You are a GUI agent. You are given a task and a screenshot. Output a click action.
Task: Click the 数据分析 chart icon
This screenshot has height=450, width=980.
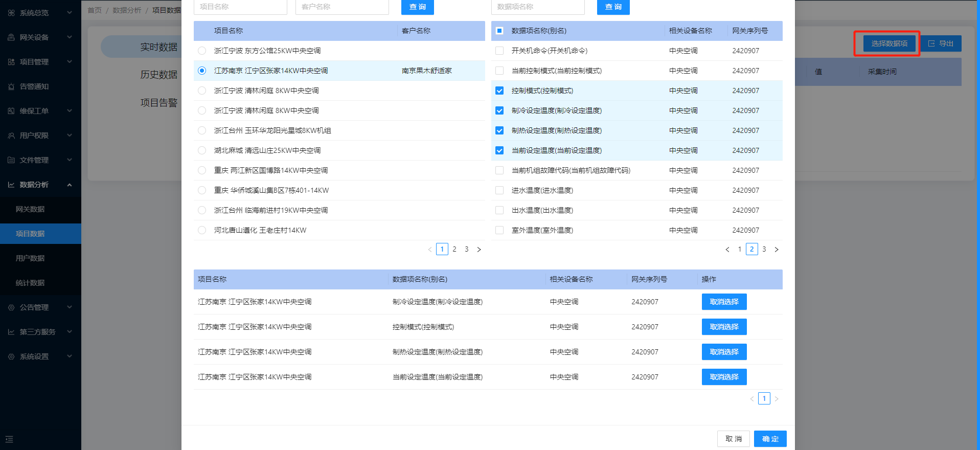11,185
